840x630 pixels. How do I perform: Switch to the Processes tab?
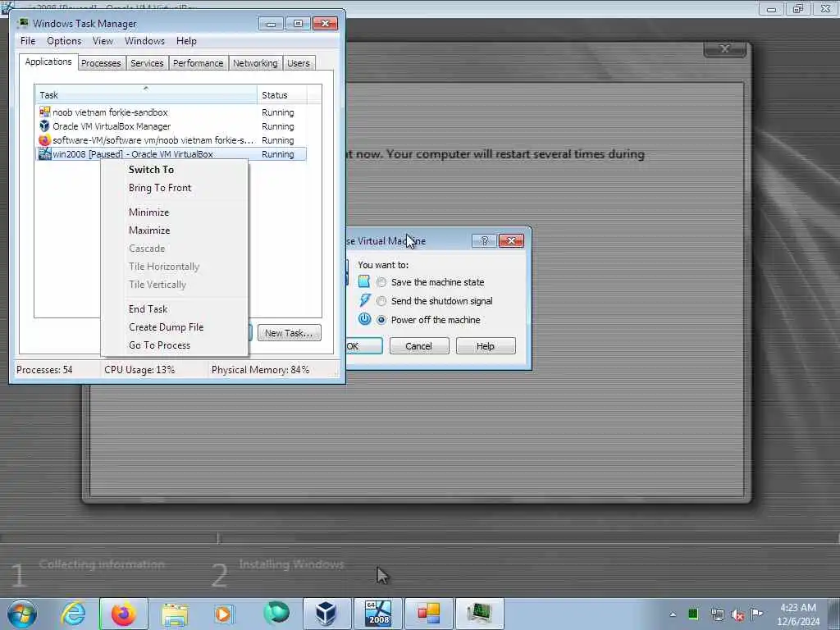[101, 63]
